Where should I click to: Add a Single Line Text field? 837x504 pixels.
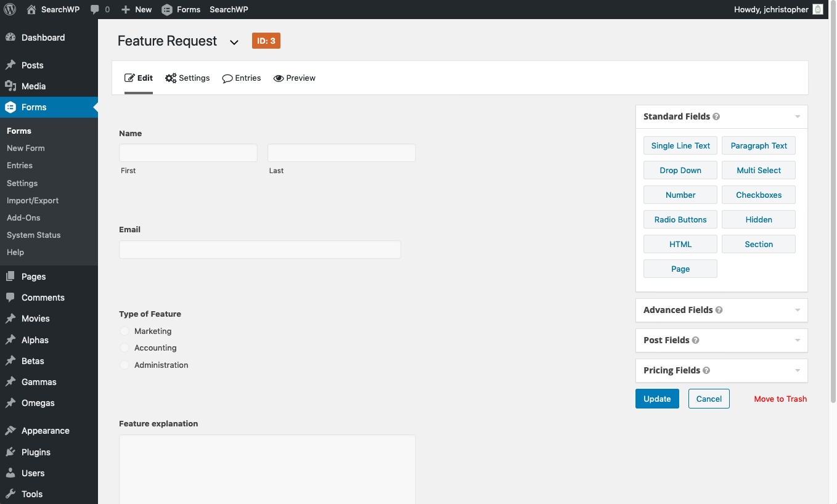click(680, 145)
